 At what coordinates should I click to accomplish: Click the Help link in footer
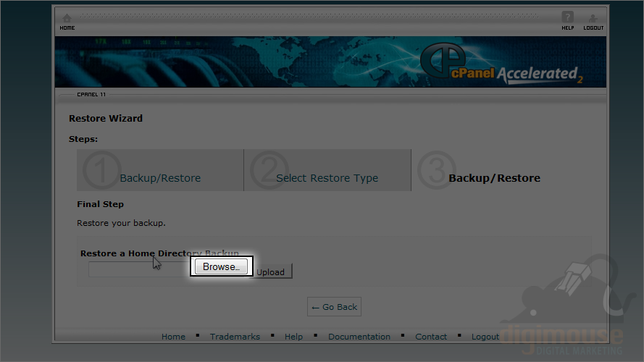[293, 337]
